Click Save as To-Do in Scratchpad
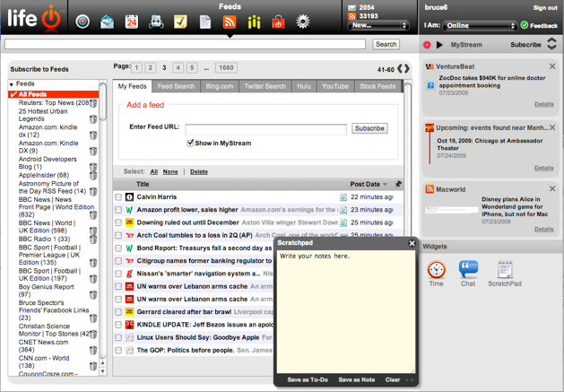 coord(308,379)
